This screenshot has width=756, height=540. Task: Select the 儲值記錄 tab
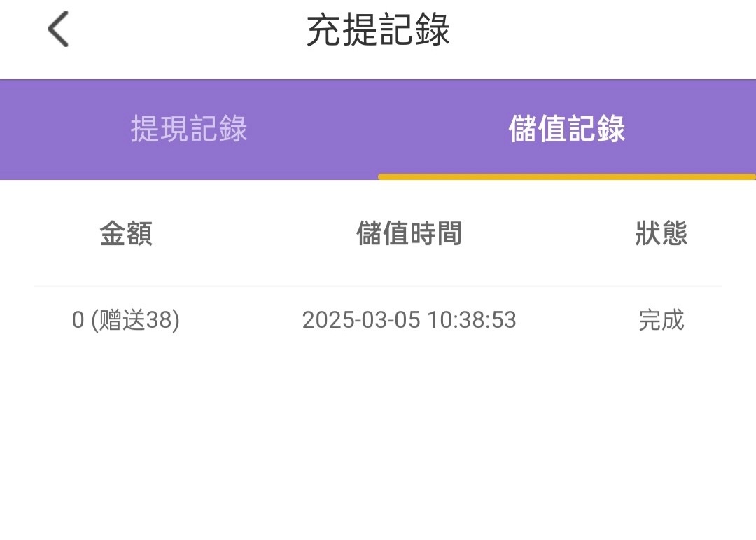pos(567,130)
